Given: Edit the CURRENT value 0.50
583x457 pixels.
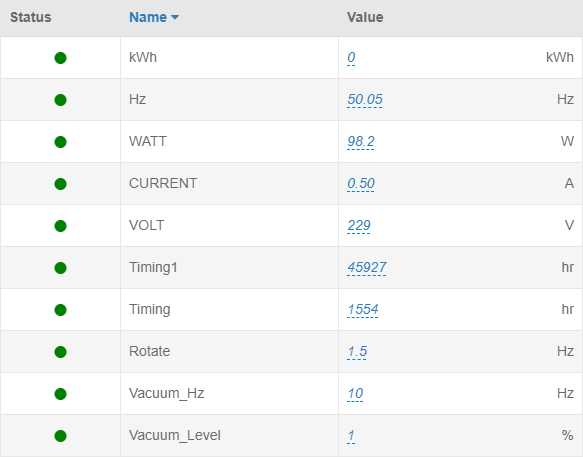Looking at the screenshot, I should pyautogui.click(x=361, y=184).
